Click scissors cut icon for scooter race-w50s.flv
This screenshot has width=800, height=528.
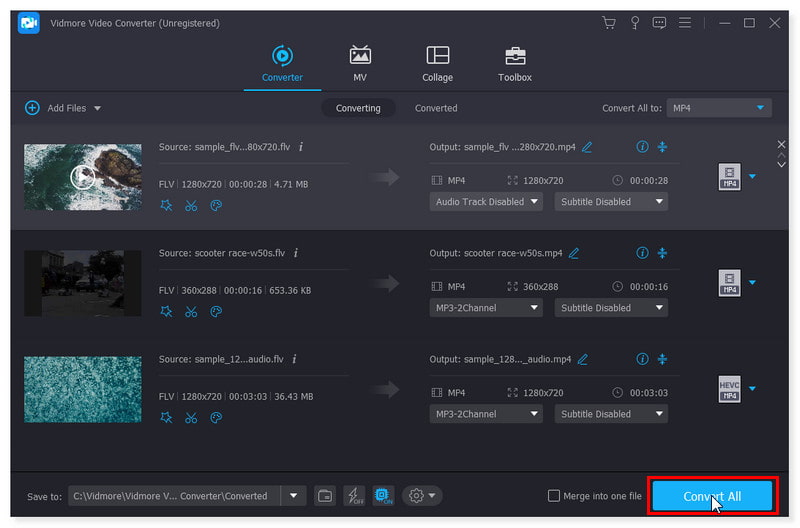191,311
